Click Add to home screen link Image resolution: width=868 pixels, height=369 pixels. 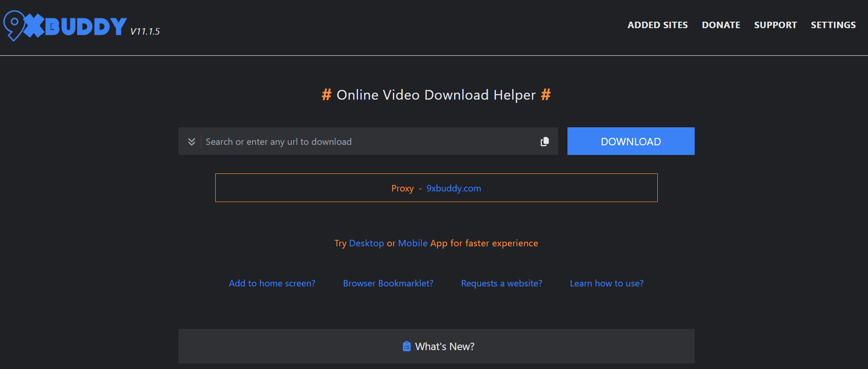(272, 283)
